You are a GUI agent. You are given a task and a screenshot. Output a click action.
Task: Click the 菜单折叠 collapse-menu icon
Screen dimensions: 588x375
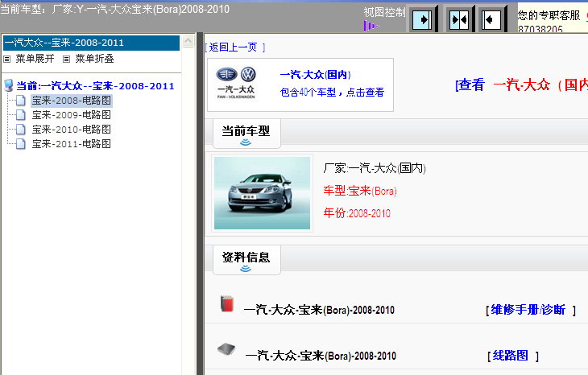(66, 60)
